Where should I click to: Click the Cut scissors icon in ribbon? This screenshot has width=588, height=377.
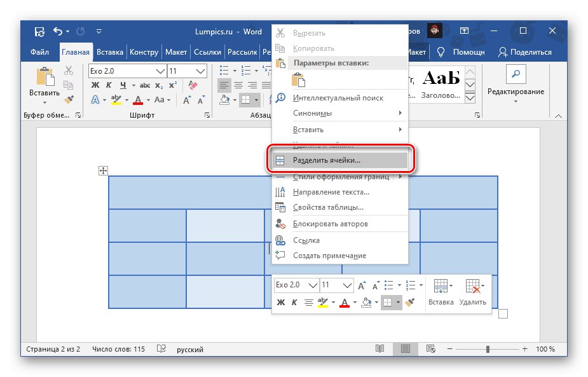pos(69,71)
